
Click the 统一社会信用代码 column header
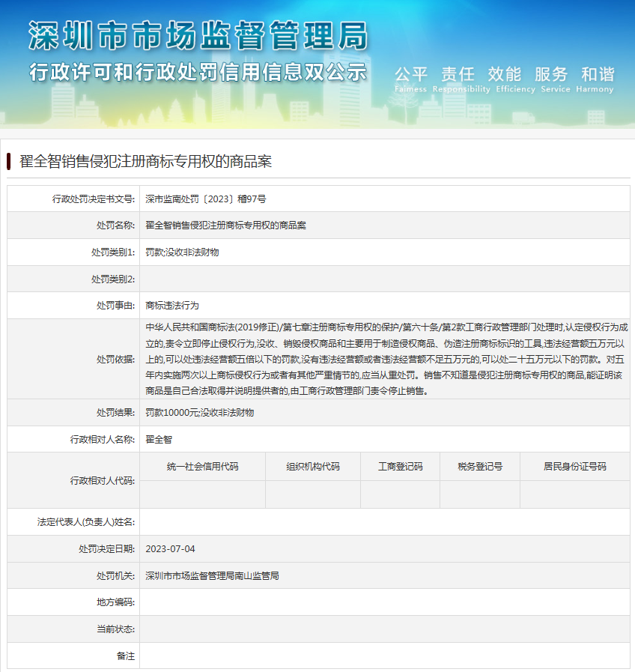click(203, 467)
